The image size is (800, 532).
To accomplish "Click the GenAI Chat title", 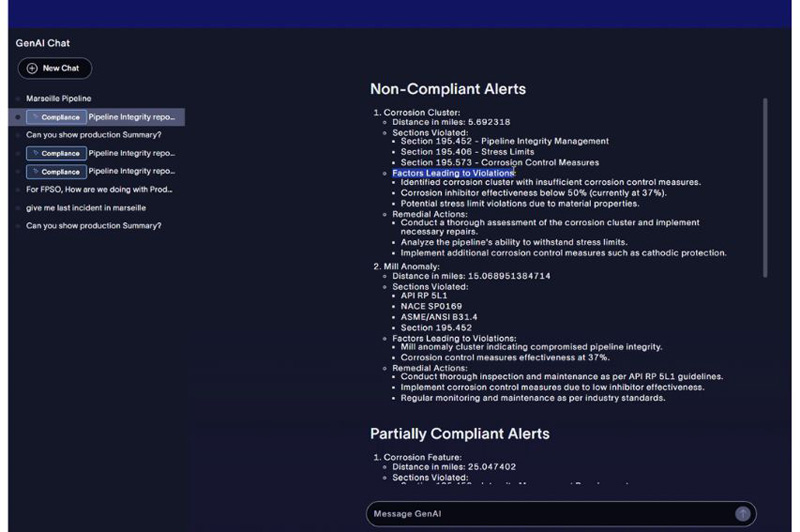I will coord(42,43).
